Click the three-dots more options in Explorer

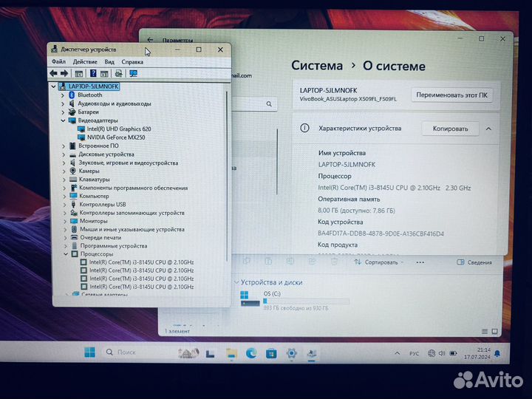tap(420, 262)
